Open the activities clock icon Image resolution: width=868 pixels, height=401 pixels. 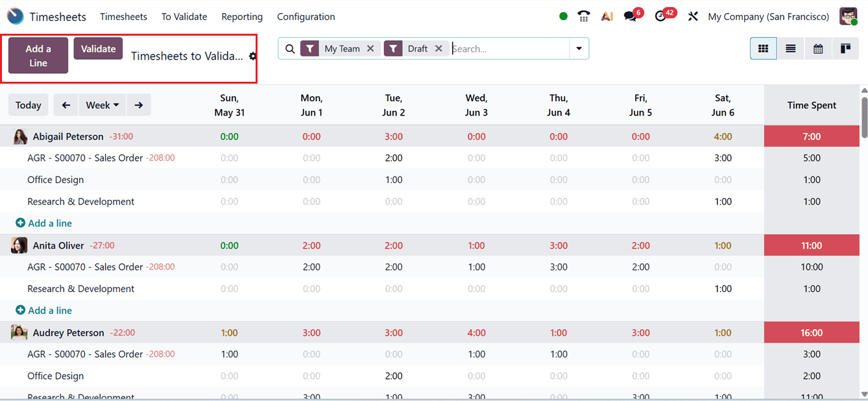(x=660, y=17)
